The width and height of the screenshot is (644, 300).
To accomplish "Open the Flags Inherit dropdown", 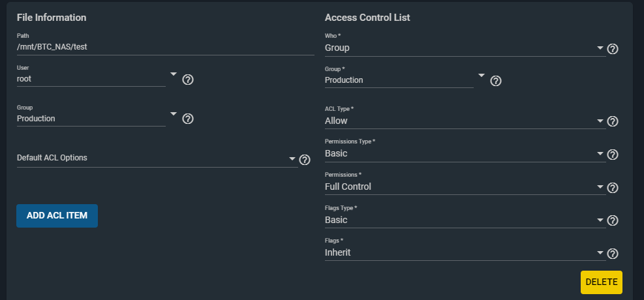I will click(465, 252).
